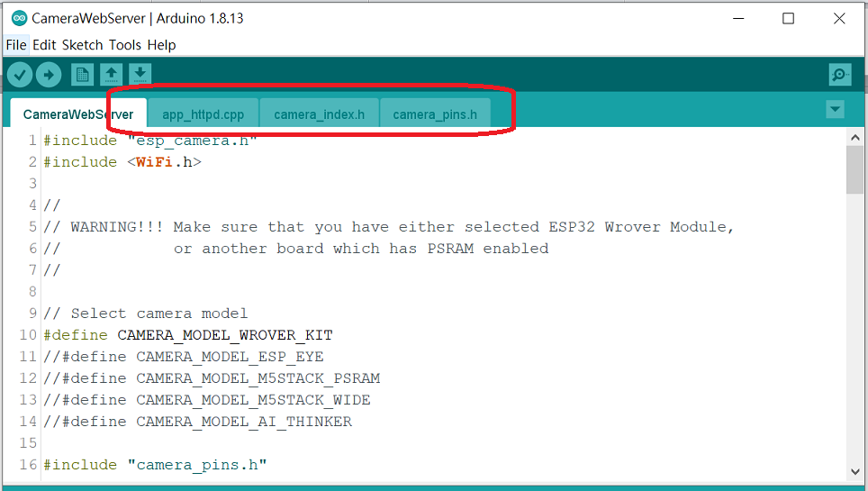The image size is (868, 491).
Task: Click the Upload arrow button
Action: click(x=49, y=74)
